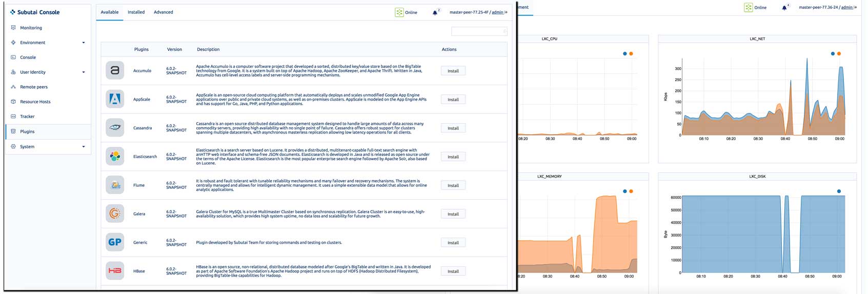Screen dimensions: 868x294
Task: Expand the System submenu arrow
Action: 84,147
